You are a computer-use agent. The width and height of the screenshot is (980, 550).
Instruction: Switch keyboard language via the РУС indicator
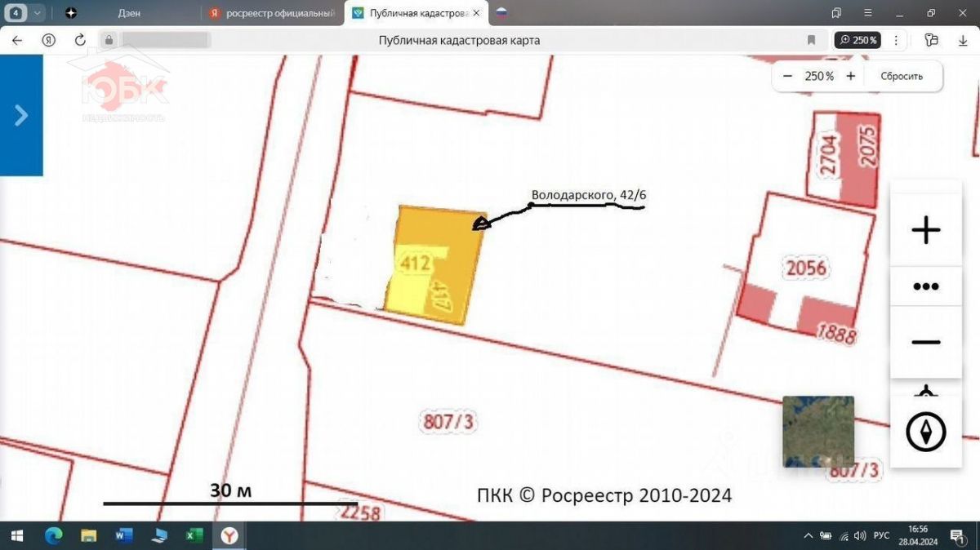pos(881,536)
